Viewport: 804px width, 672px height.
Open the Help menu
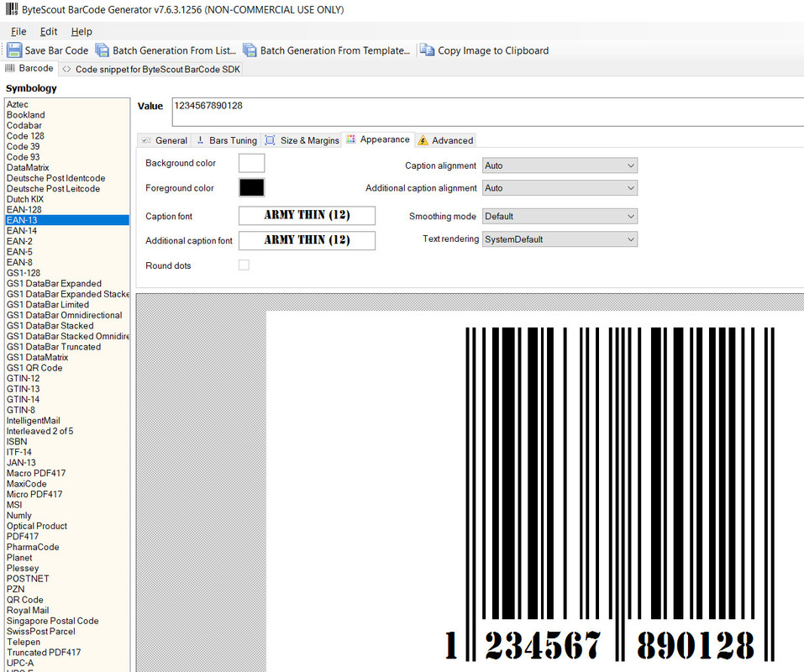pos(81,31)
